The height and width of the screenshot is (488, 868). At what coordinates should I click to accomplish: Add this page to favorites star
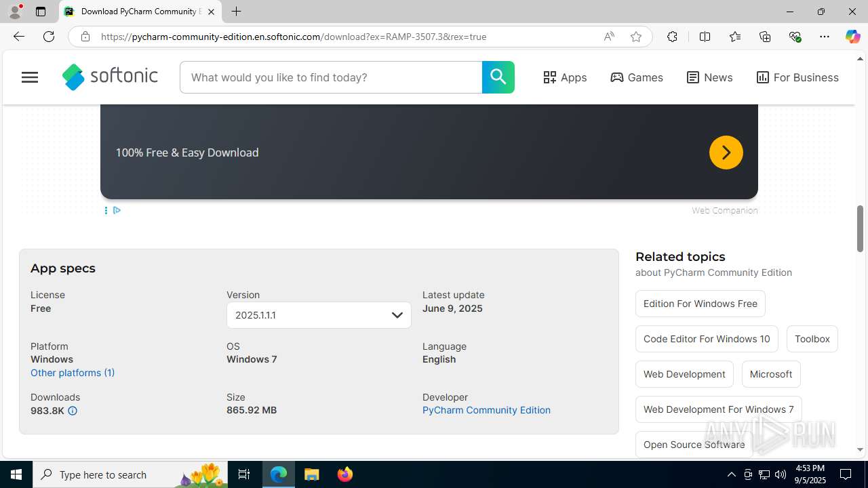pos(636,37)
